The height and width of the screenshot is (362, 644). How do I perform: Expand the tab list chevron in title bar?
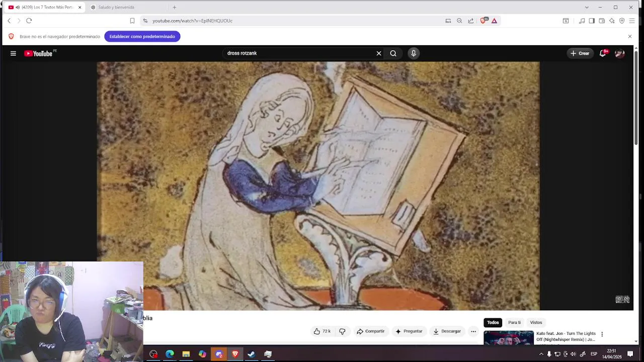click(587, 7)
